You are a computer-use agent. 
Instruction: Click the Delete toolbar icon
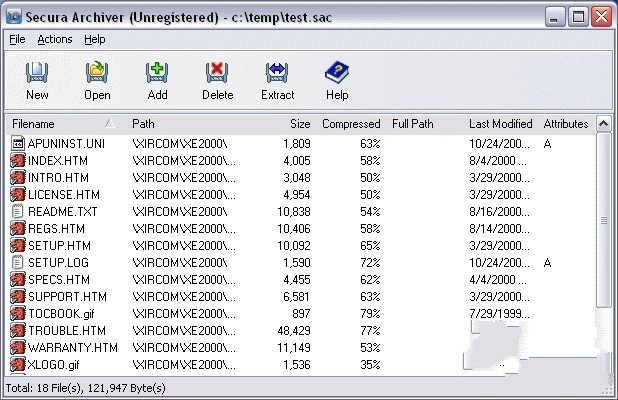(x=217, y=73)
